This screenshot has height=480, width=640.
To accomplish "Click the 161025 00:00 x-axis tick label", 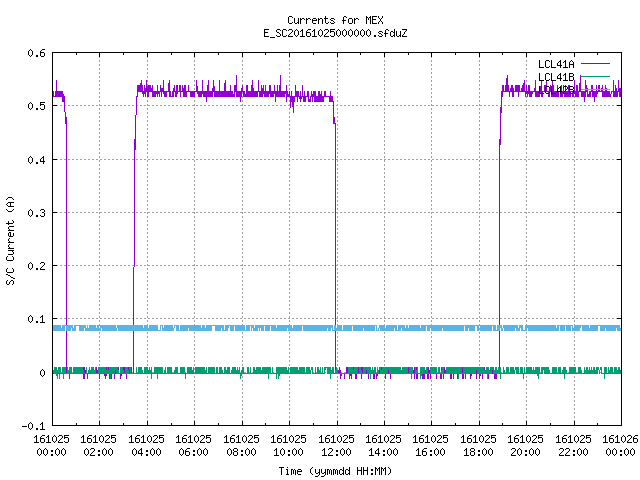I will coord(51,445).
